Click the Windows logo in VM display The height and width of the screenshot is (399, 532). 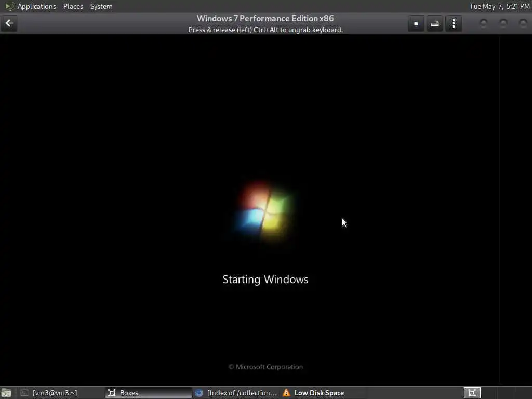pyautogui.click(x=264, y=212)
